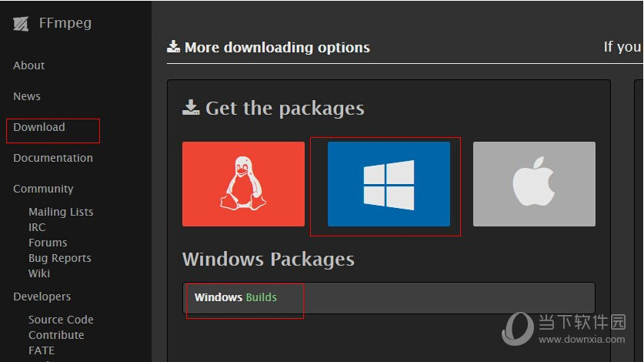Open the IRC link
644x362 pixels.
(37, 227)
